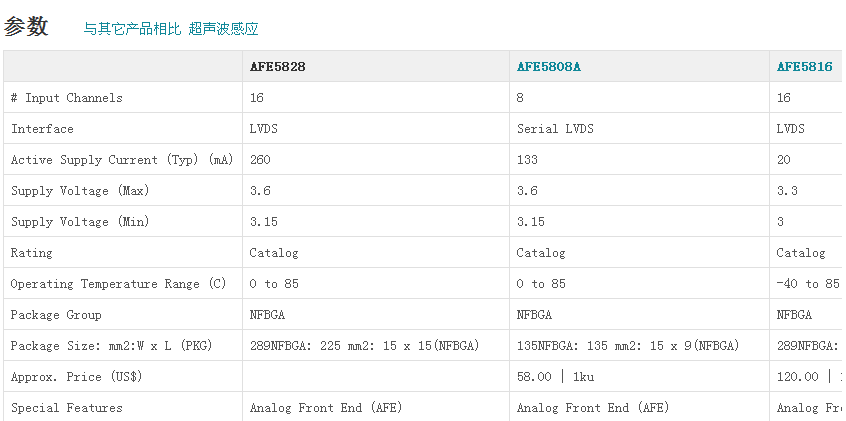
Task: Select the AFE5828 column header
Action: coord(278,67)
